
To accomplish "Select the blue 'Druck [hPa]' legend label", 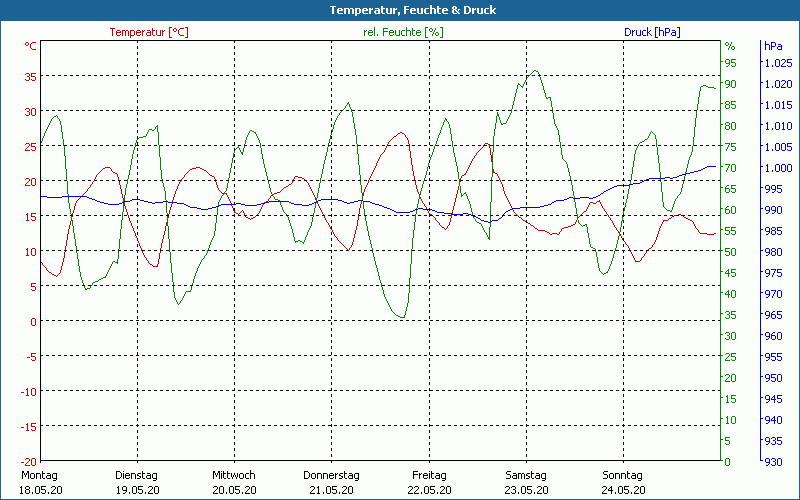I will coord(652,32).
